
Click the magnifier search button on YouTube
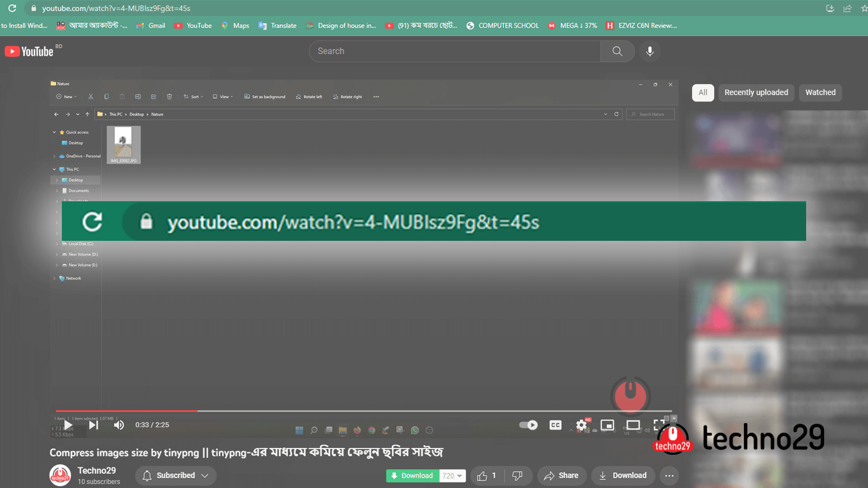pyautogui.click(x=617, y=51)
